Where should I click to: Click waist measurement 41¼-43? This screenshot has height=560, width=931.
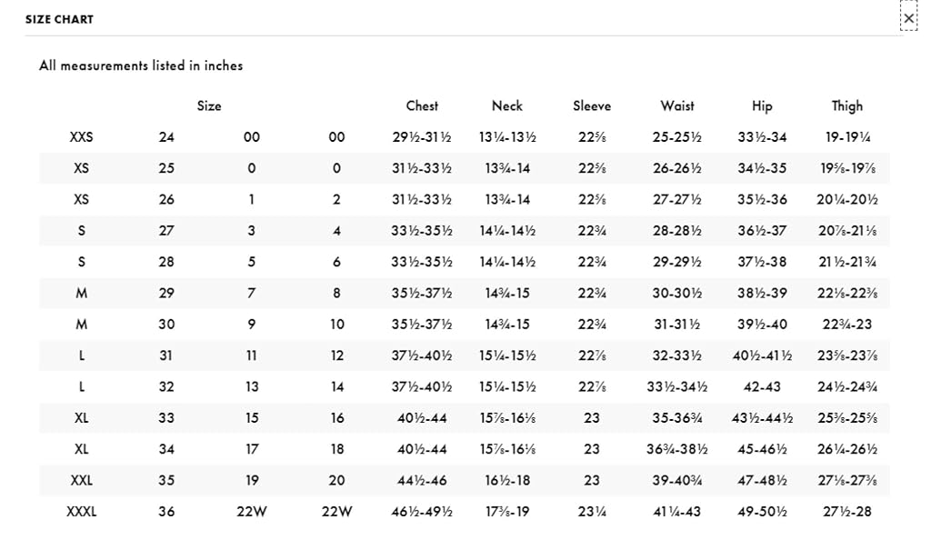(676, 511)
